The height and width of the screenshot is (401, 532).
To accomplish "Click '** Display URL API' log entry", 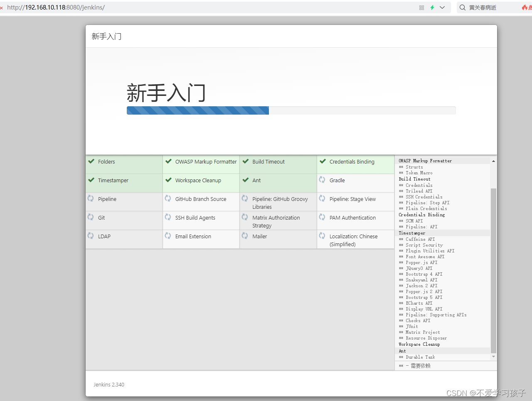I will click(421, 309).
